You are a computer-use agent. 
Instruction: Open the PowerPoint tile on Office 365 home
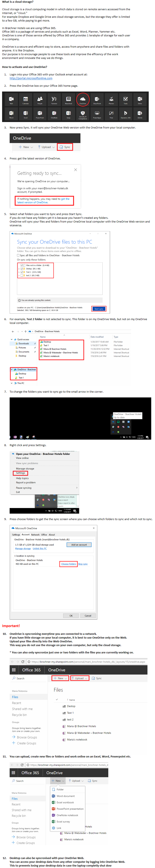pyautogui.click(x=40, y=114)
